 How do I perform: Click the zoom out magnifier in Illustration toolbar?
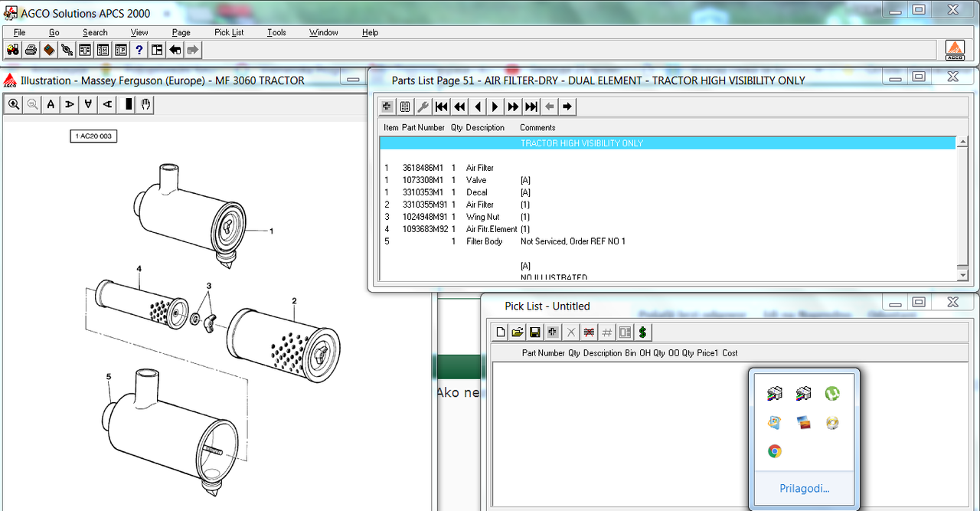[33, 104]
